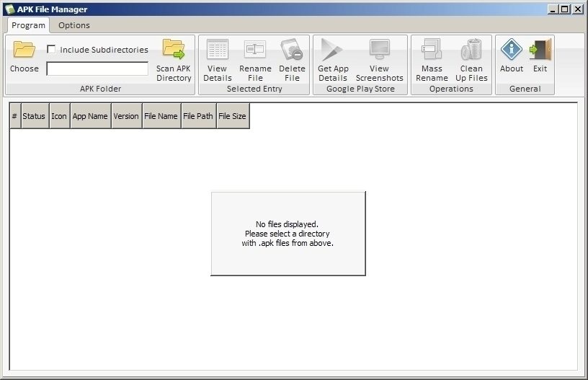Click the 'Operations' group label
Screen dimensions: 588x380
451,89
